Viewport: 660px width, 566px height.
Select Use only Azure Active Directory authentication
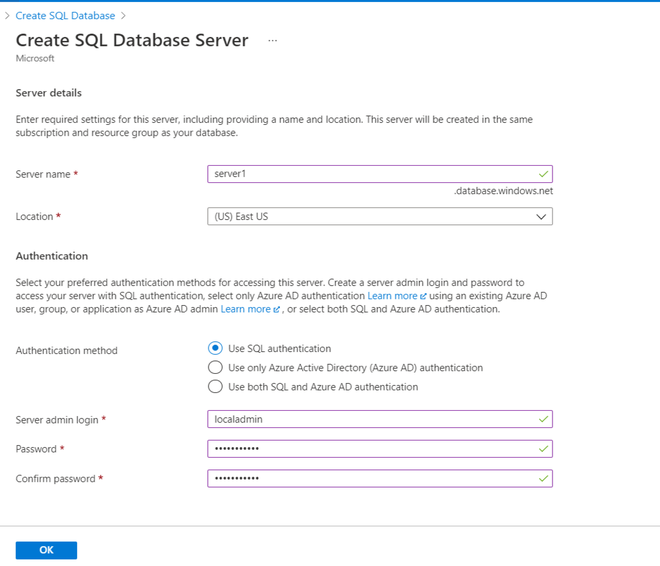(x=215, y=368)
